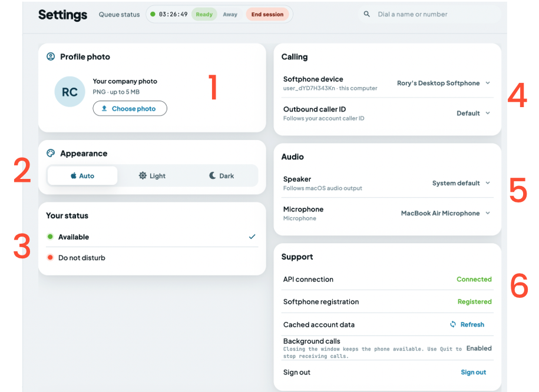Viewport: 539px width, 392px height.
Task: Open the Microphone dropdown
Action: point(445,213)
